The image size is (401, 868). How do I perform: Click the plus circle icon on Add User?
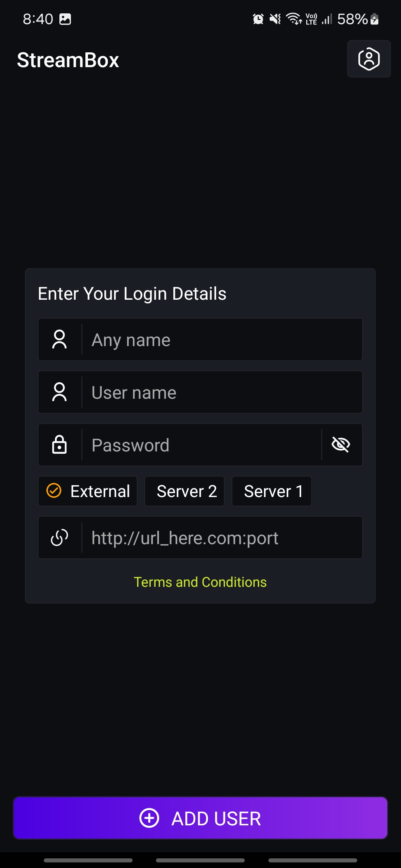pyautogui.click(x=149, y=818)
